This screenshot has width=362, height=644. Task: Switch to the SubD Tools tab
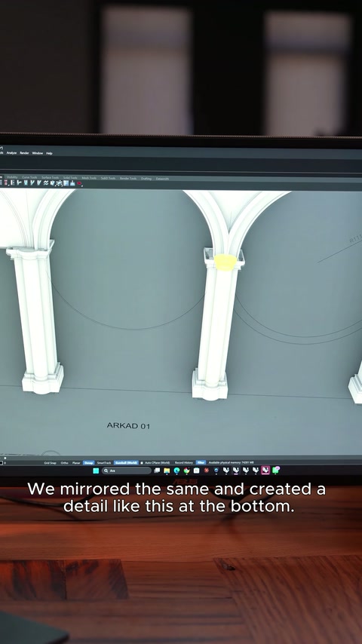click(108, 178)
